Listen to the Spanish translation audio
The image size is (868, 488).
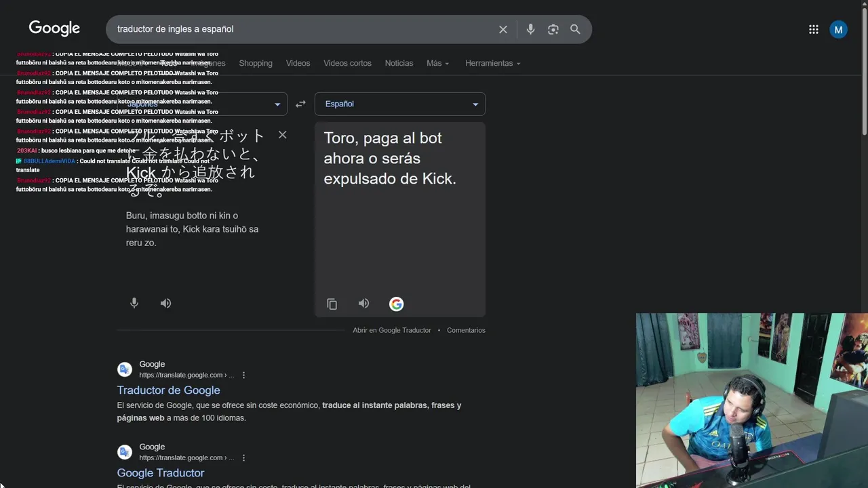tap(363, 303)
